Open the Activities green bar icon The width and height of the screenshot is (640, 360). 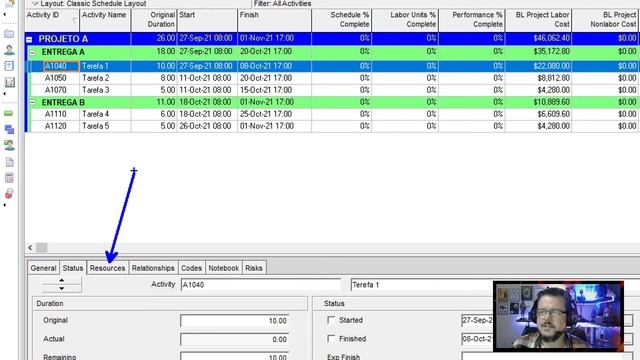9,113
